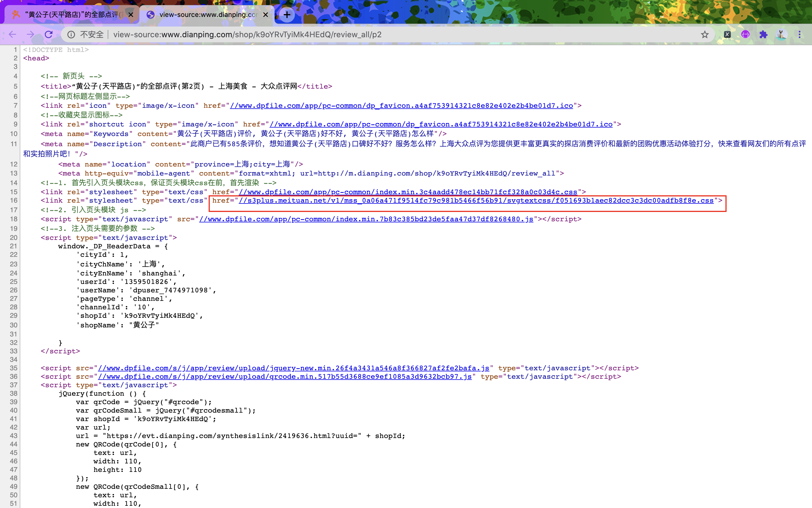Viewport: 812px width, 508px height.
Task: Click the 'cityChName': '上海' line
Action: [120, 264]
